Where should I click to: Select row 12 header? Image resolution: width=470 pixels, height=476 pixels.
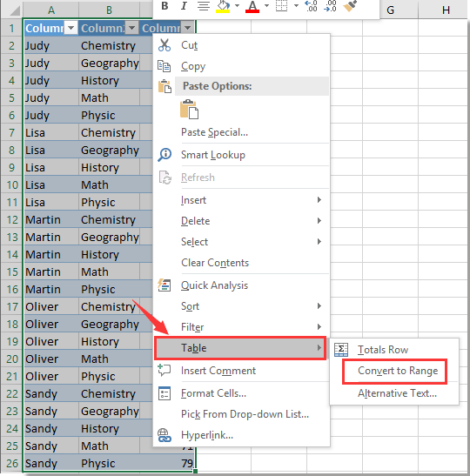(x=12, y=219)
